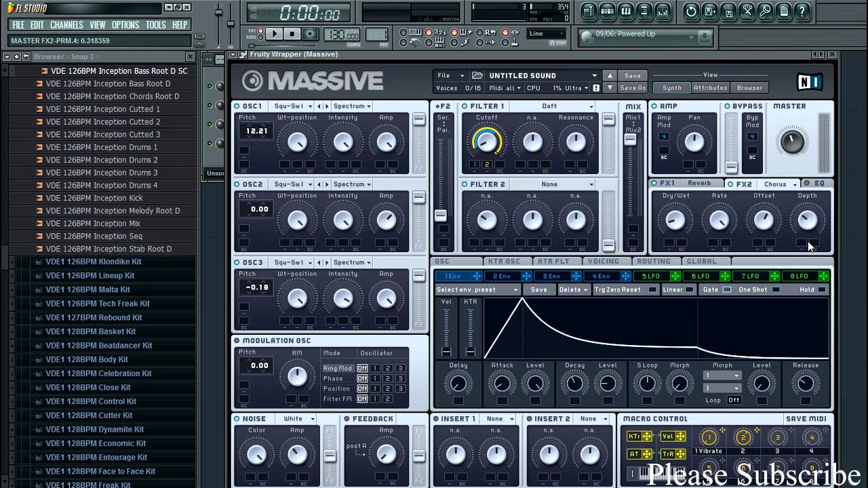Image resolution: width=868 pixels, height=488 pixels.
Task: Open the help question mark icon
Action: pos(803,11)
